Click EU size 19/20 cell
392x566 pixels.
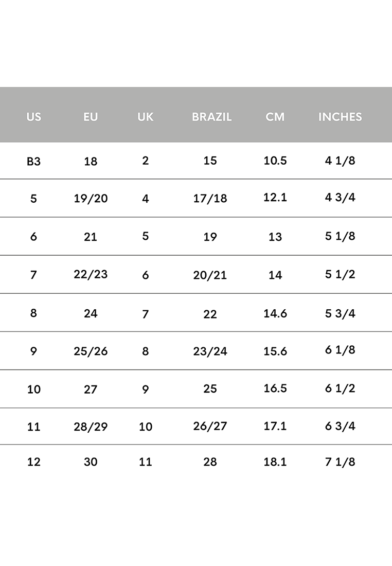(91, 198)
